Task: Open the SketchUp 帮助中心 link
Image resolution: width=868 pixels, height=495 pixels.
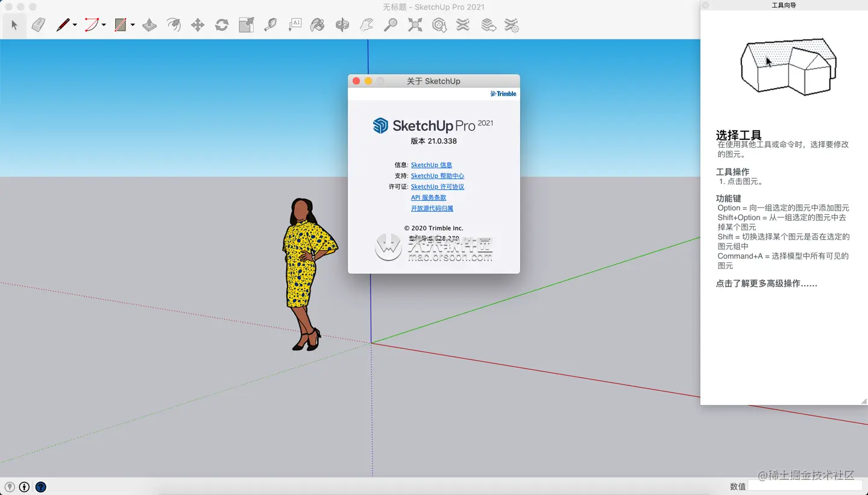Action: 438,176
